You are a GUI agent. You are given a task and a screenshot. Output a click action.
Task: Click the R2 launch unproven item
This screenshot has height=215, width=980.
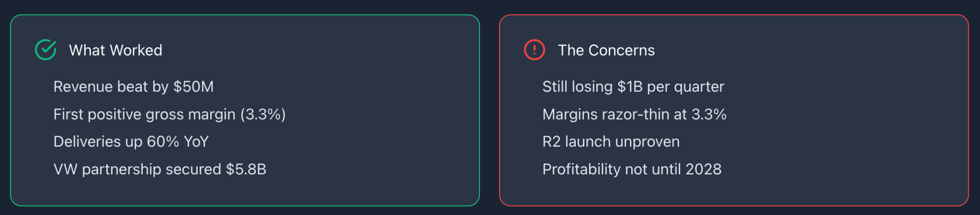(611, 142)
